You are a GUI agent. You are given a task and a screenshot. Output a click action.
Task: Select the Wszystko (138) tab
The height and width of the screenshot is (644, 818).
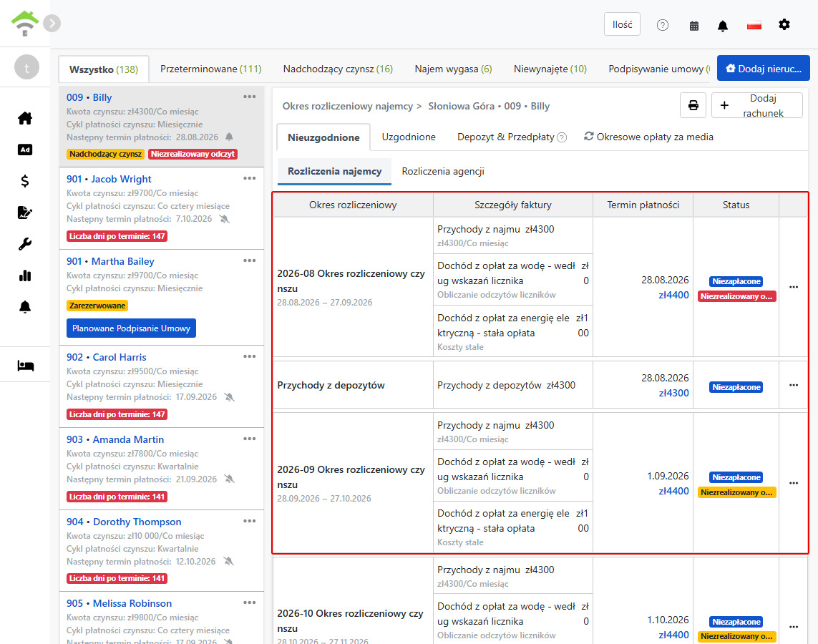[104, 69]
